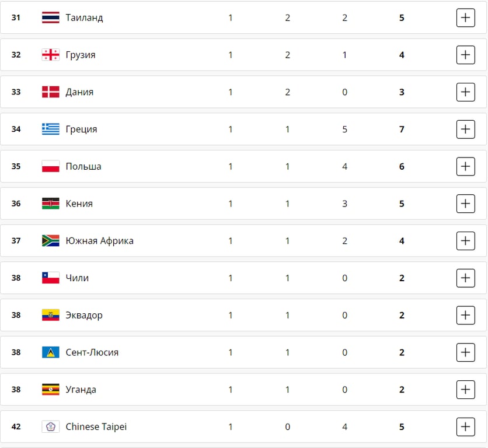Expand the Chinese Taipei row details
The height and width of the screenshot is (448, 488).
pos(465,427)
